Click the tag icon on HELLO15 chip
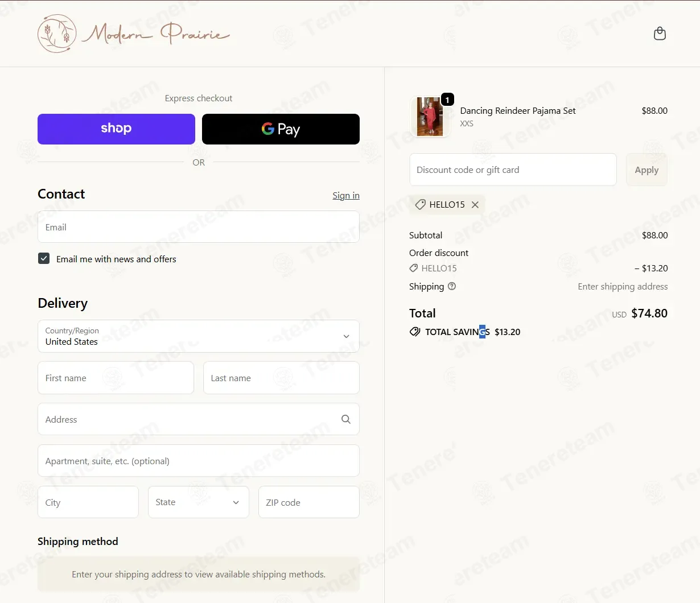The image size is (700, 603). point(420,205)
